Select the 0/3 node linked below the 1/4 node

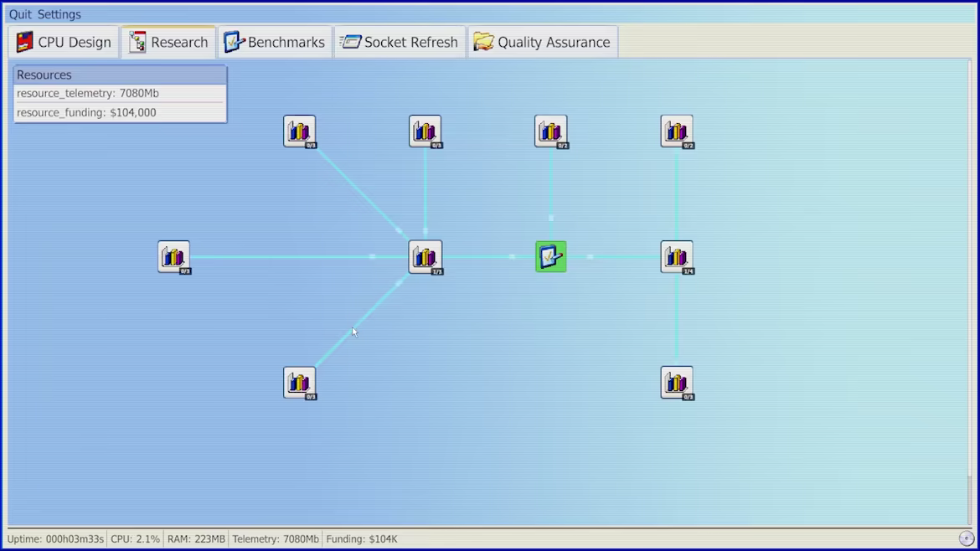[x=677, y=383]
